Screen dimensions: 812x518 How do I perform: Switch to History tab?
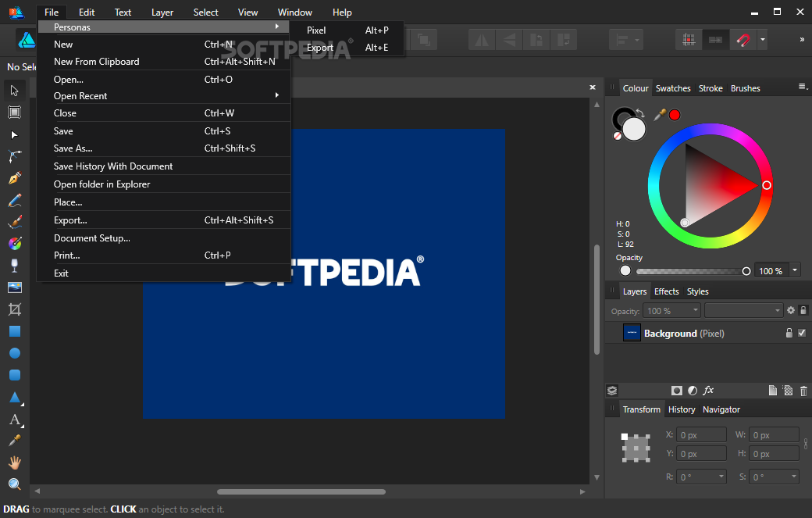click(682, 409)
